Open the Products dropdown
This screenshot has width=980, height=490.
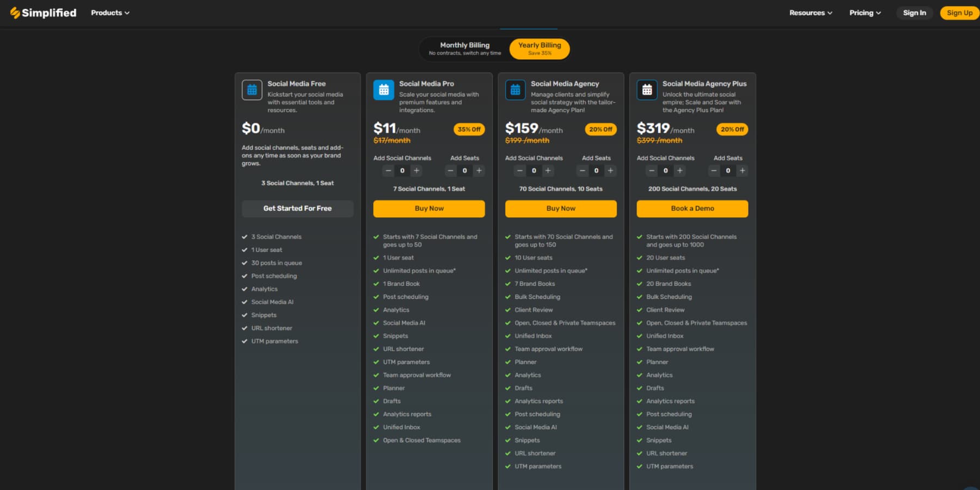(110, 13)
